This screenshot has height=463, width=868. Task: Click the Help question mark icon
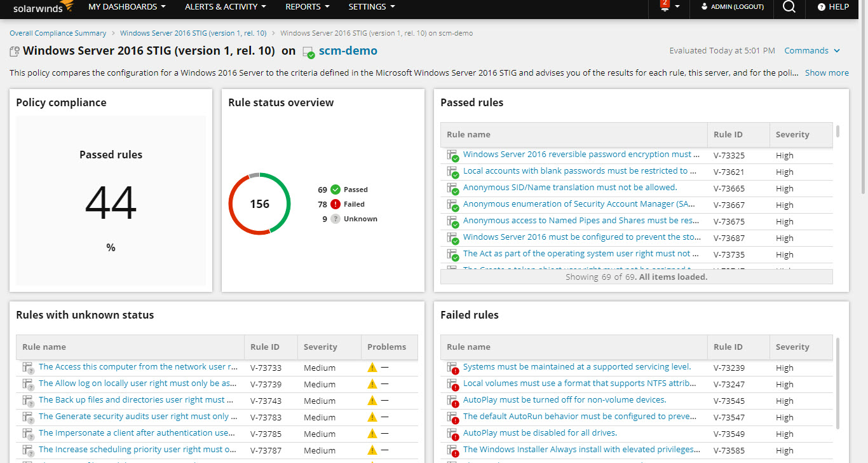(x=821, y=7)
